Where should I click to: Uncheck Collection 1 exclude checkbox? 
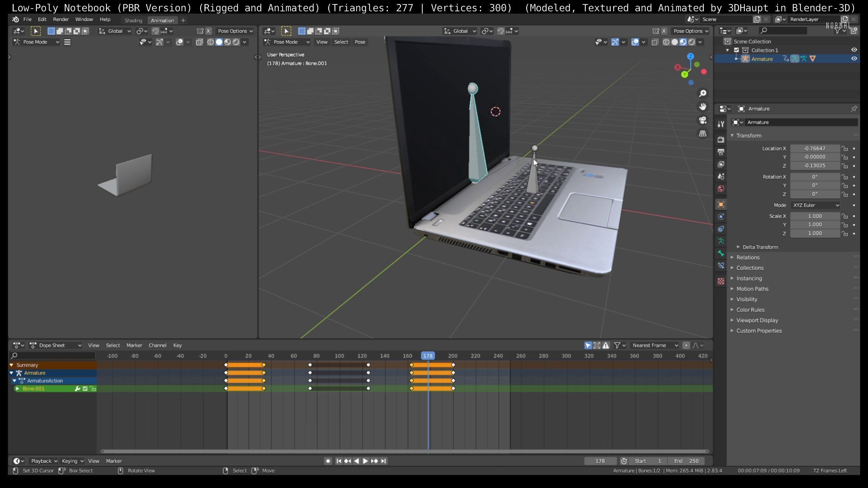736,50
